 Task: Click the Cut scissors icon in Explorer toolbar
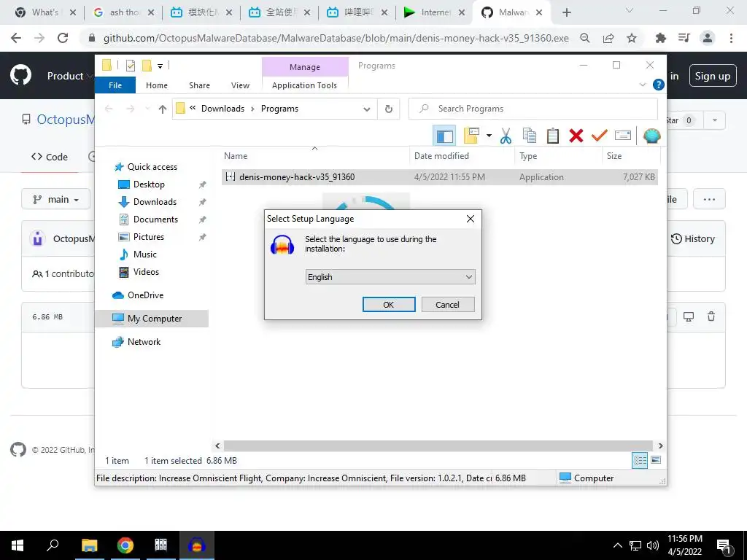point(506,136)
